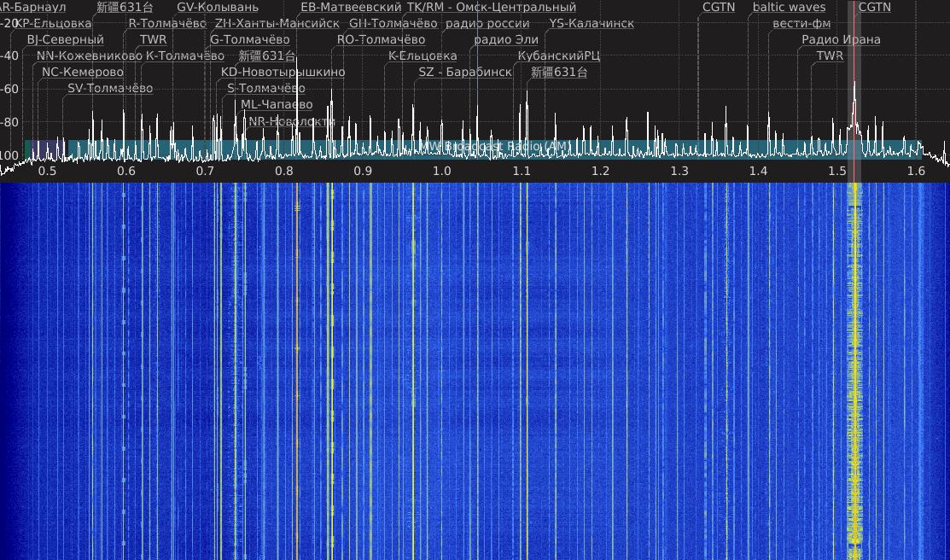Select the радио Эли station label

(x=506, y=40)
